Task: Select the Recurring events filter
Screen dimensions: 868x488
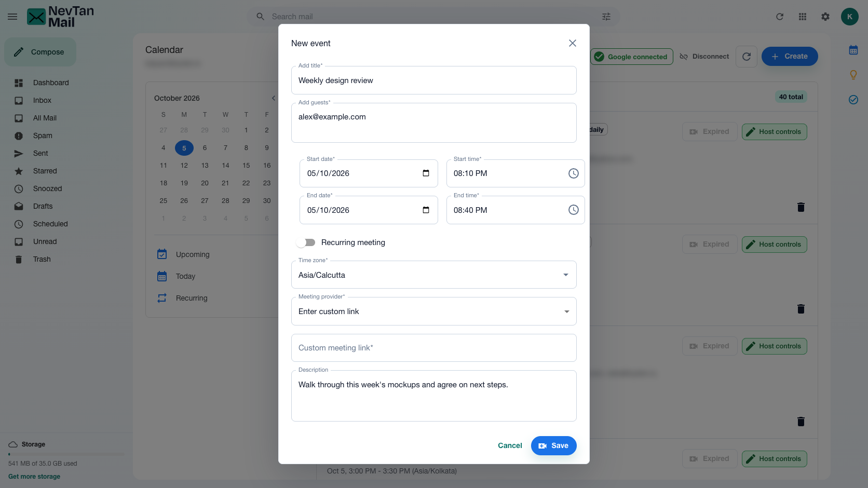Action: (x=192, y=298)
